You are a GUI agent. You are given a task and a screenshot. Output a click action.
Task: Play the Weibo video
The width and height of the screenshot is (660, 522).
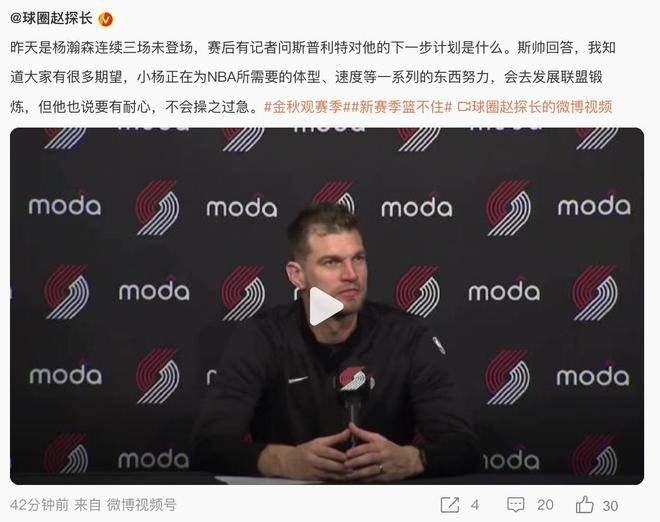click(x=326, y=306)
